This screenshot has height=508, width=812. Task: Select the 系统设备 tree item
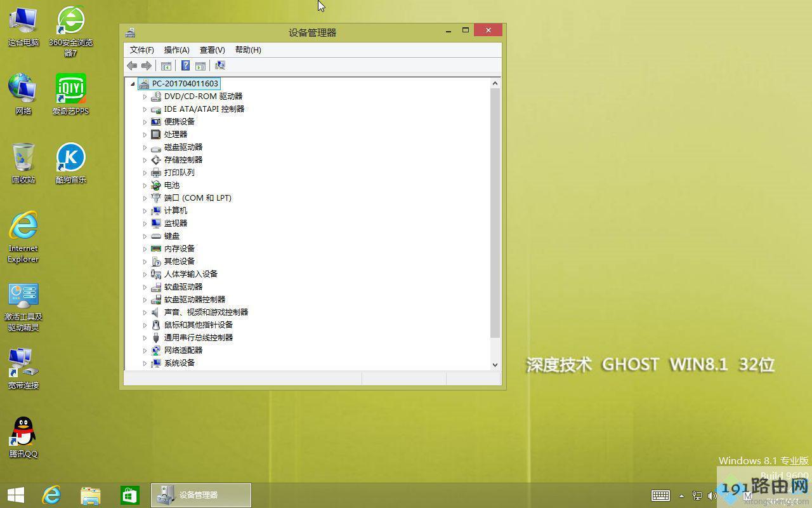180,363
